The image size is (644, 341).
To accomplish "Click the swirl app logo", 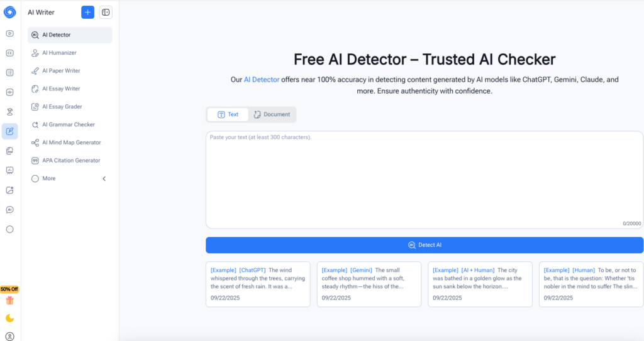I will [10, 13].
